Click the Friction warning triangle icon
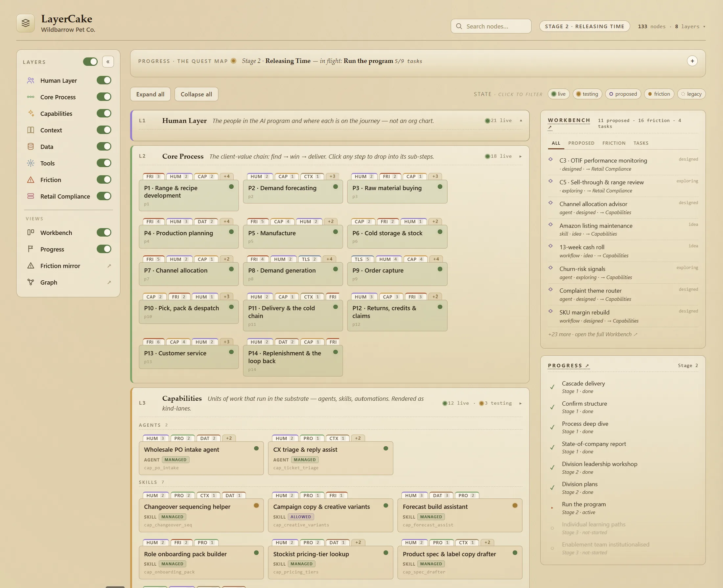The image size is (723, 588). 31,179
